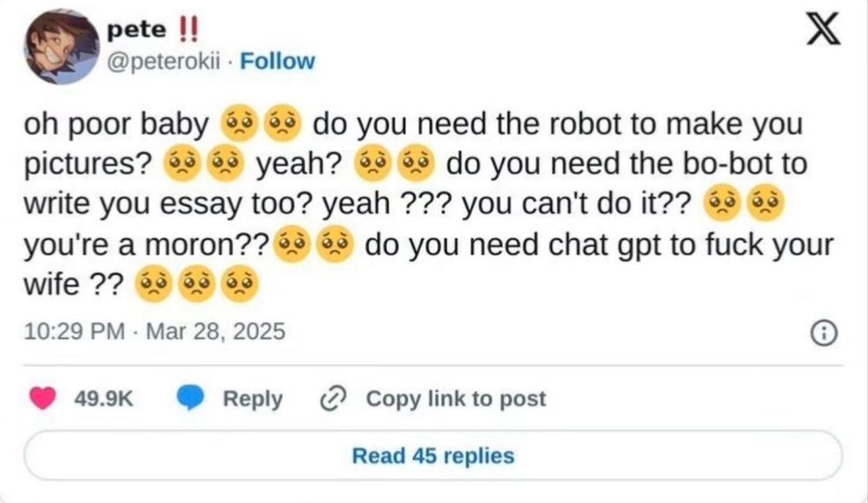Open the circled info icon

coord(824,334)
